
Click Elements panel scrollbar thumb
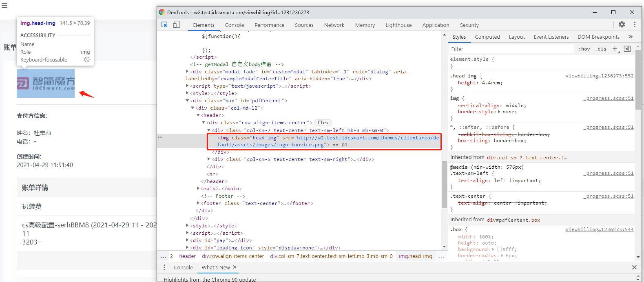click(444, 184)
